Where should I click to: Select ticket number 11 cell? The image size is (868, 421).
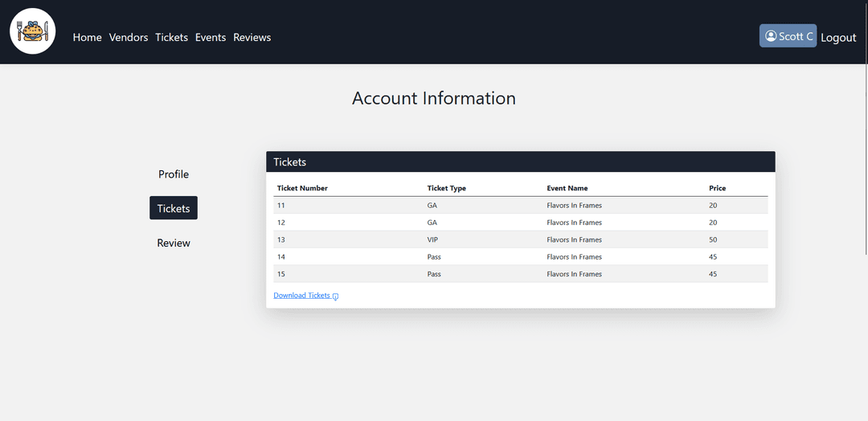tap(348, 205)
